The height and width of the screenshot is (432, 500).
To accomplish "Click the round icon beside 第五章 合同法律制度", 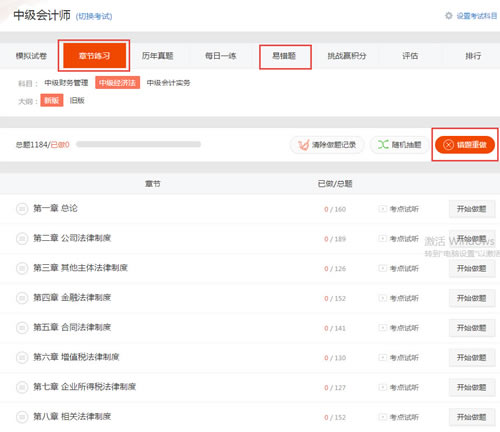I will (x=22, y=328).
